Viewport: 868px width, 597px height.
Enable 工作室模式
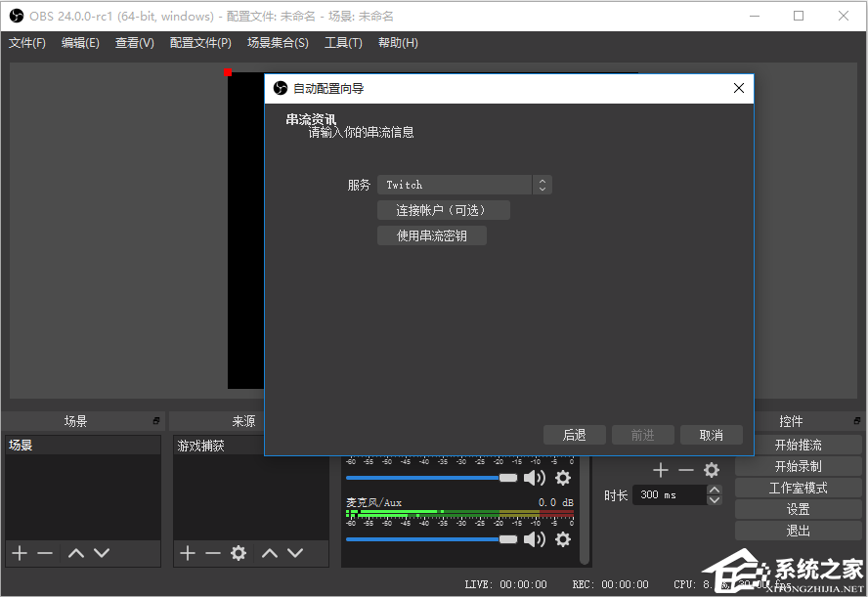798,488
